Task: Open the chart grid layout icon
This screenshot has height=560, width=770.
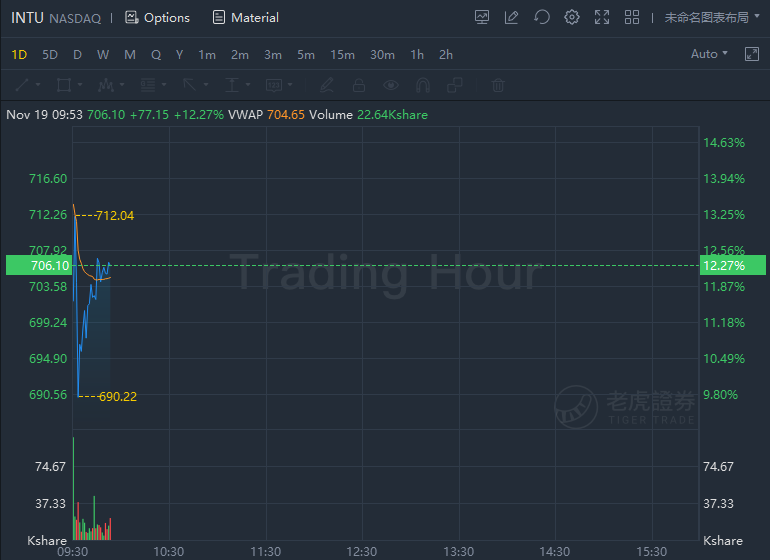Action: tap(632, 18)
